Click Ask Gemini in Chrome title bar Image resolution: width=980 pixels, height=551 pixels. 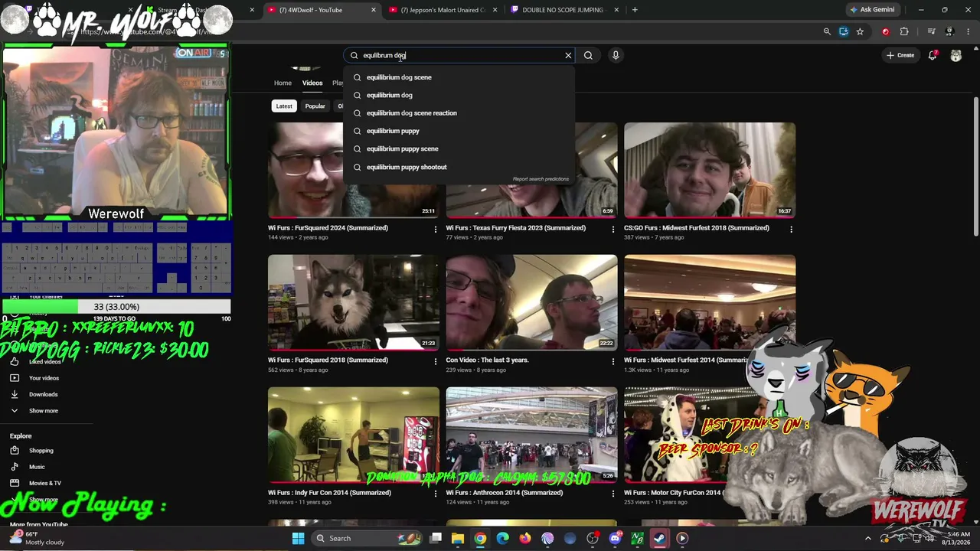click(x=872, y=10)
